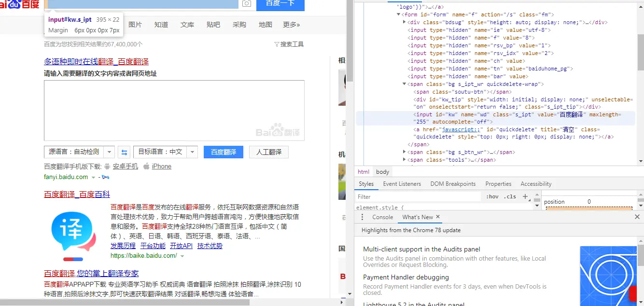Open the Accessibility tab

point(536,184)
